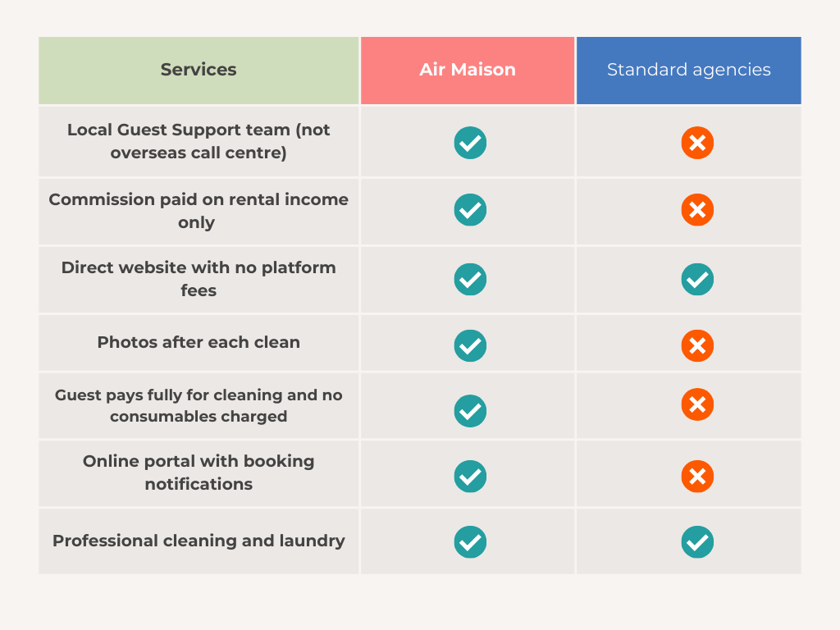Image resolution: width=840 pixels, height=630 pixels.
Task: Click Standard agencies cross for Online portal row
Action: 697,477
